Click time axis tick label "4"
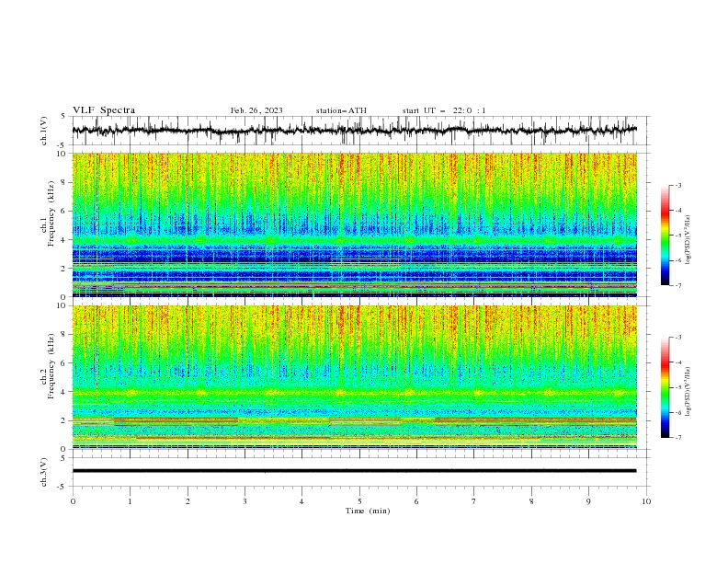This screenshot has width=728, height=563. point(301,501)
